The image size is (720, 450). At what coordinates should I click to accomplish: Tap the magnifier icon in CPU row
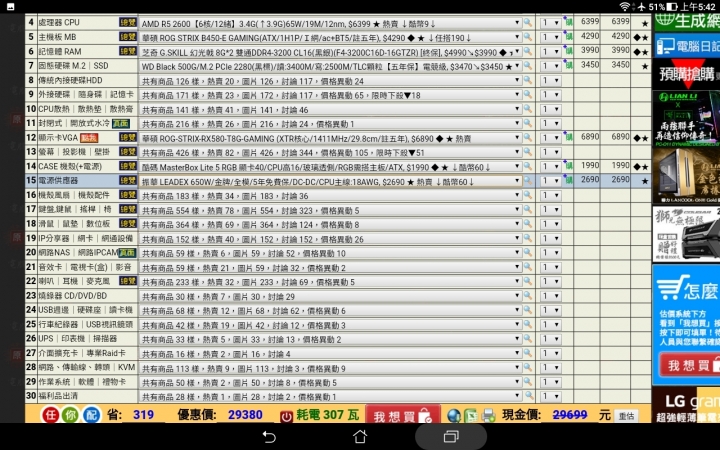(x=528, y=22)
